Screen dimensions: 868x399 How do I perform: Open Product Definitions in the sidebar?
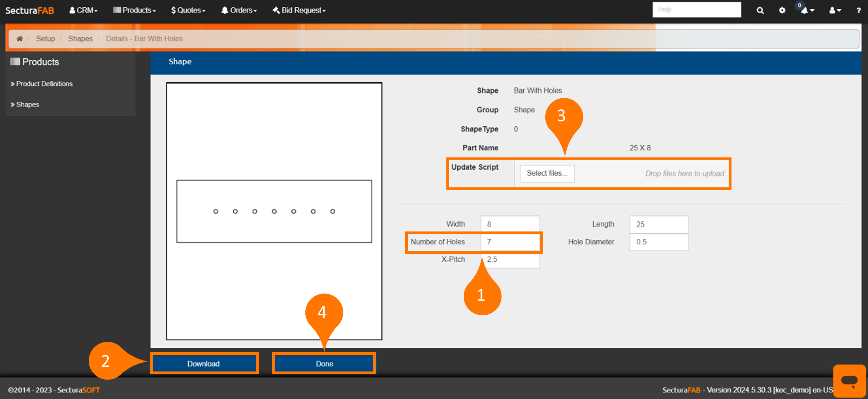tap(44, 84)
